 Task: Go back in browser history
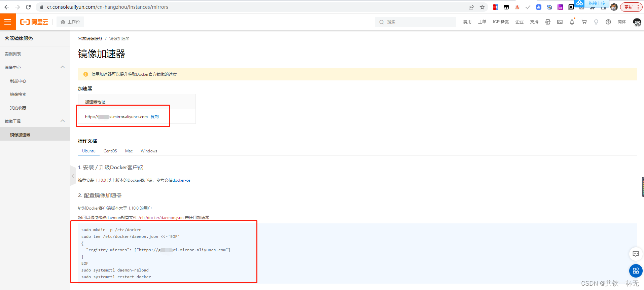[7, 7]
